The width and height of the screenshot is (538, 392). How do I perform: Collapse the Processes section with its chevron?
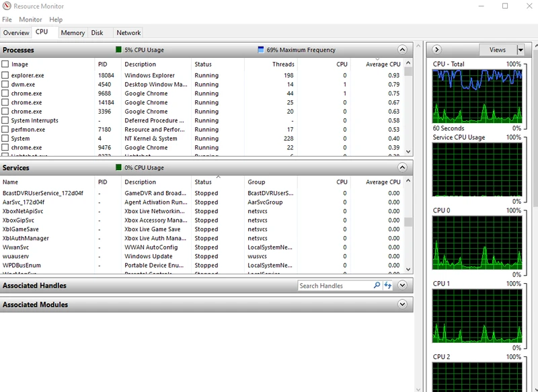(402, 50)
